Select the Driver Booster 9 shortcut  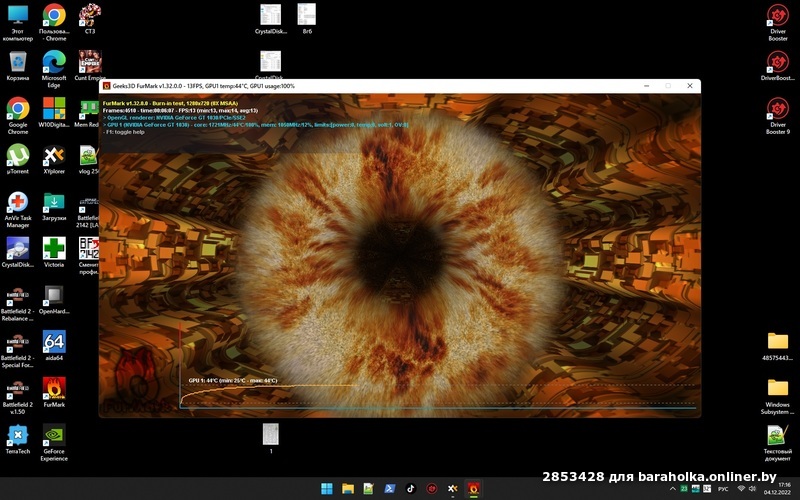(778, 116)
